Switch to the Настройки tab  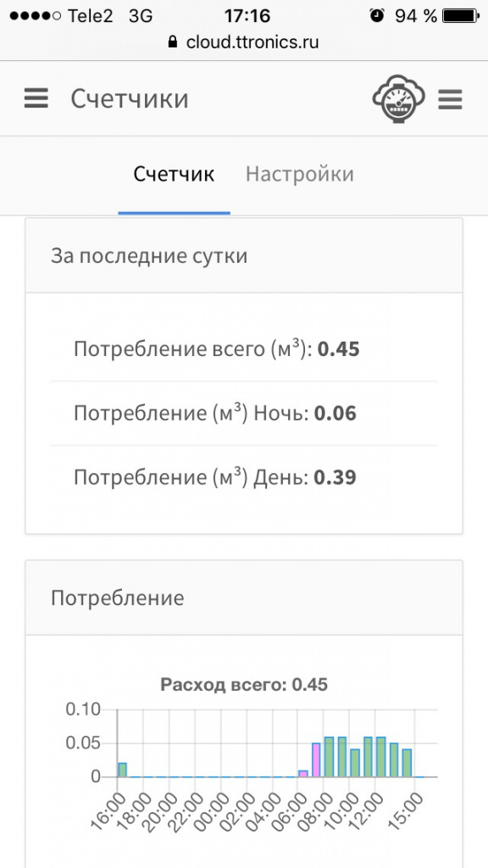coord(300,175)
